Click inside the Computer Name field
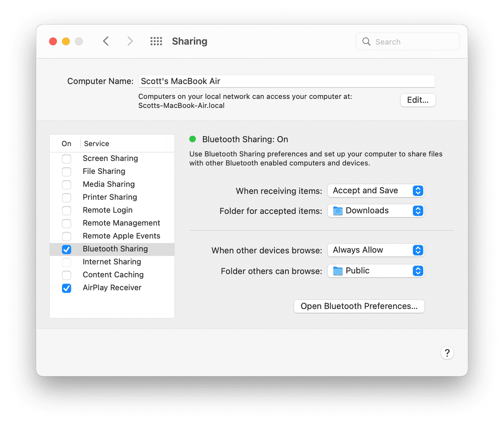The image size is (504, 424). coord(287,81)
